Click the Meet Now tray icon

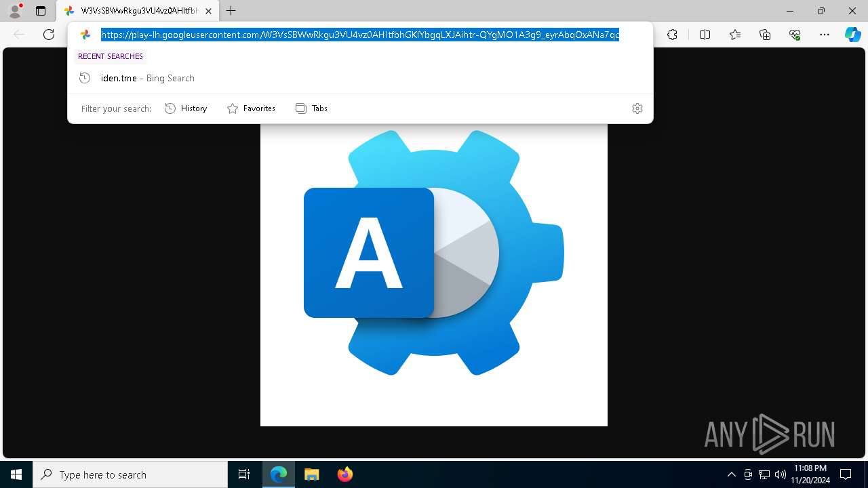pyautogui.click(x=748, y=474)
